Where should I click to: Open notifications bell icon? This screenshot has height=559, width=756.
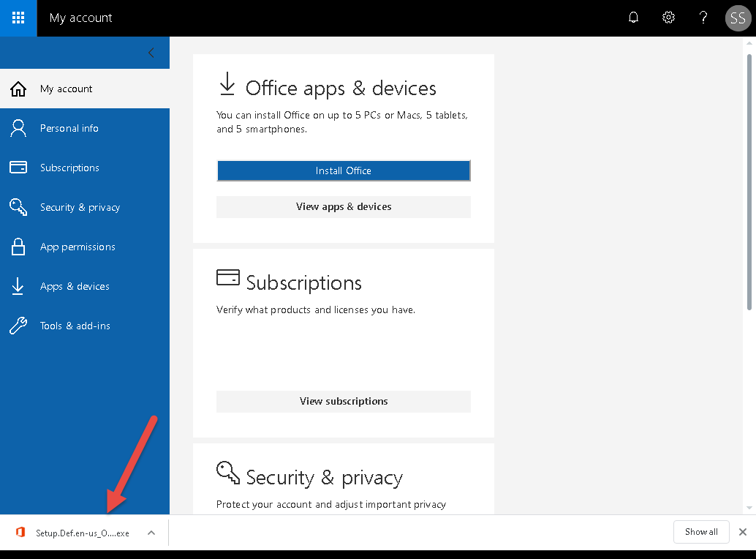[634, 18]
